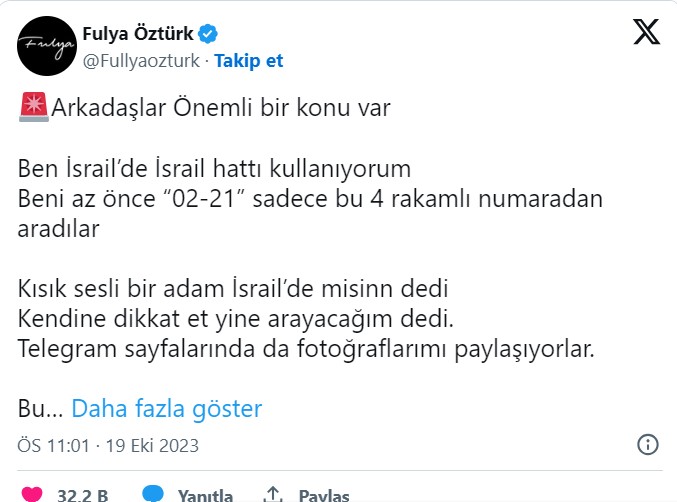The width and height of the screenshot is (677, 502).
Task: Open the tweet info circle icon
Action: (647, 444)
